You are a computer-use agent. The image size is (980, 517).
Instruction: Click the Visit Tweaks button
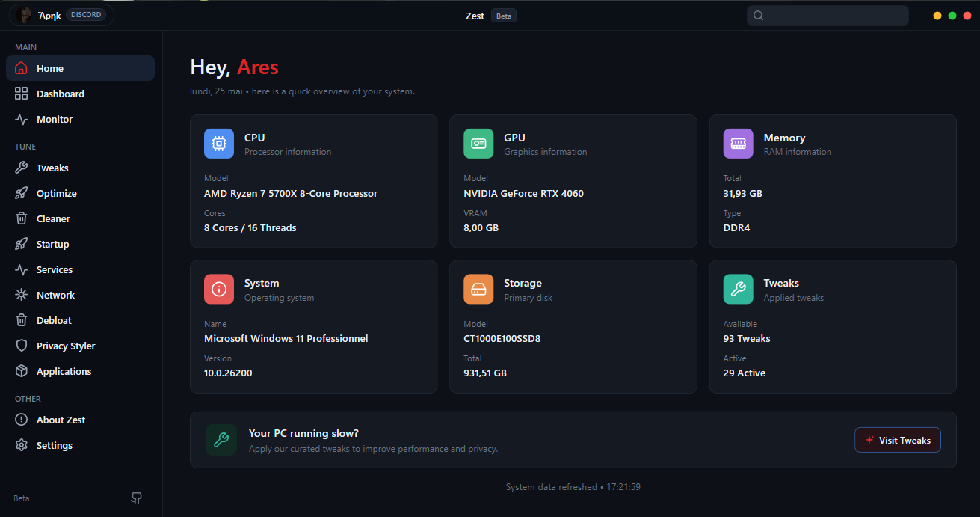(x=898, y=440)
